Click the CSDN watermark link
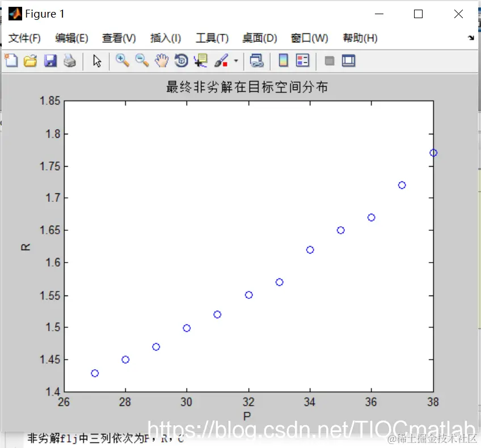 [x=309, y=430]
